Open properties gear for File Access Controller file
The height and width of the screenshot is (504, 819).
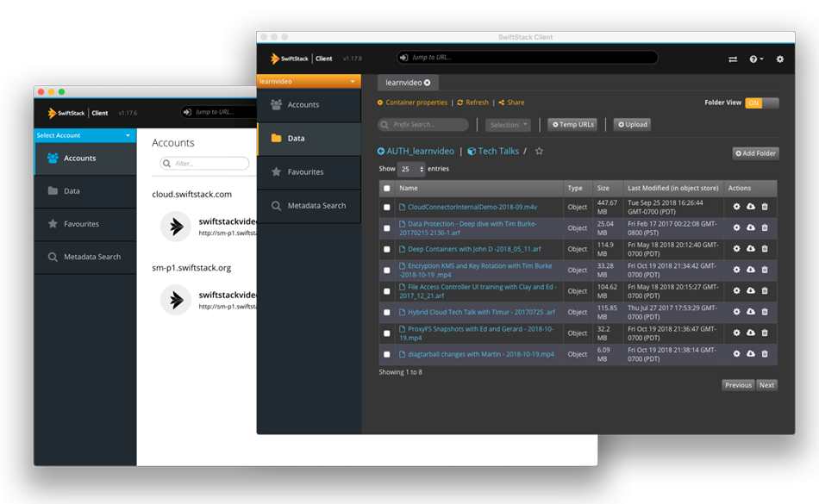point(736,290)
